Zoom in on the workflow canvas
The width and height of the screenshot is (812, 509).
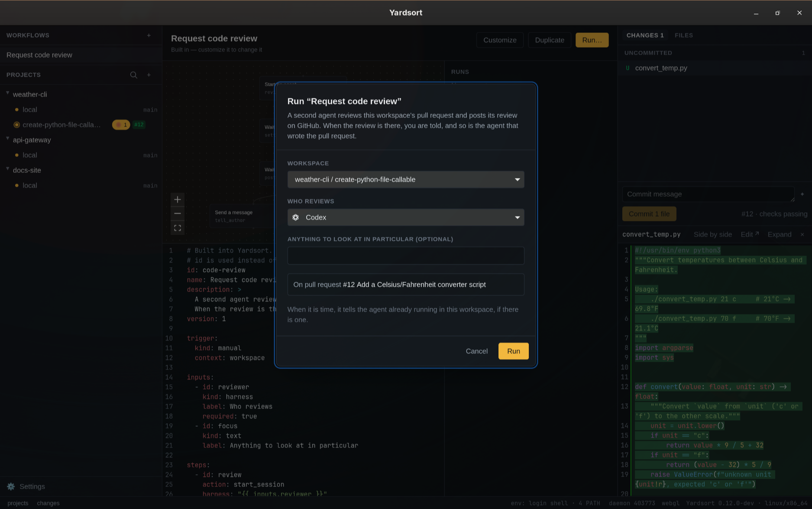point(178,200)
